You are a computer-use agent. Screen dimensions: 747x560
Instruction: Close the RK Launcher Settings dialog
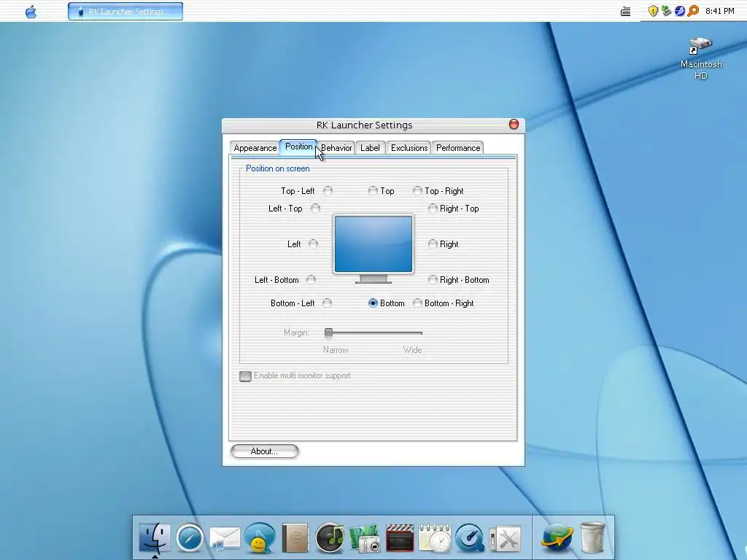point(514,124)
